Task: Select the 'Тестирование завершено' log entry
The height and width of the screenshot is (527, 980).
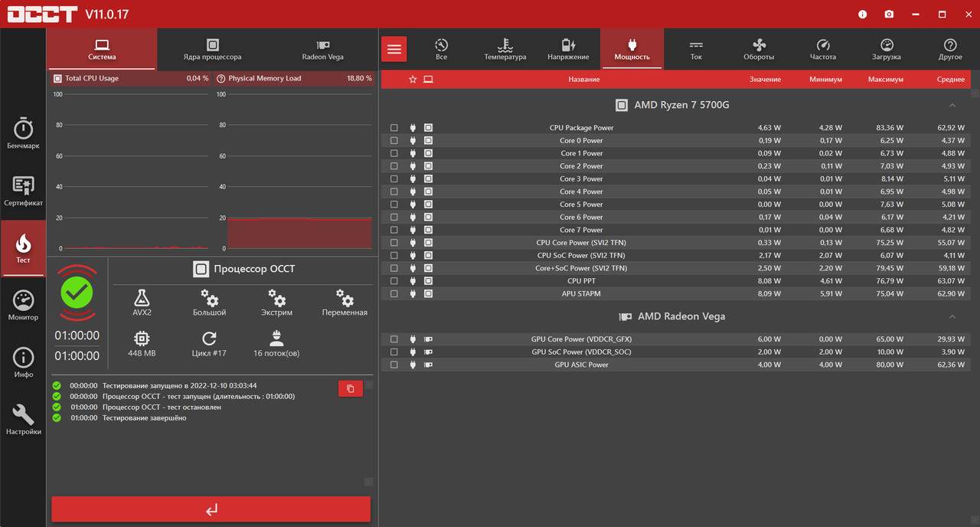Action: coord(144,418)
